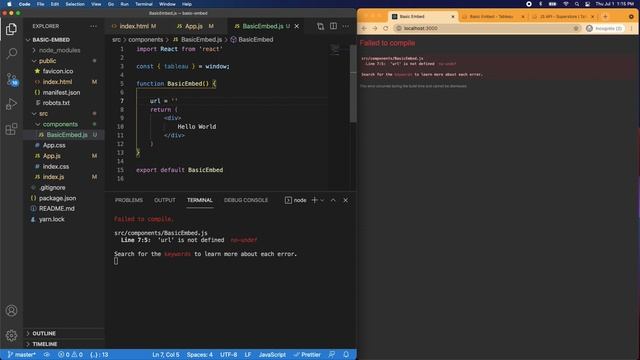The width and height of the screenshot is (640, 360).
Task: Open App.css in the explorer
Action: pos(54,145)
